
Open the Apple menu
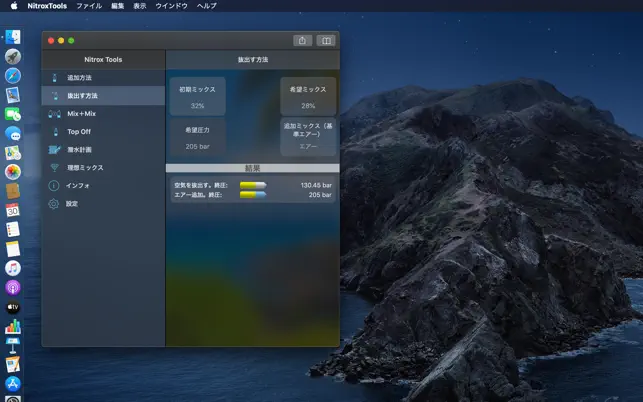14,6
